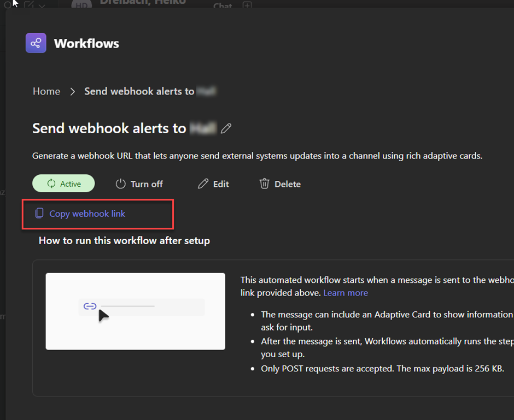Image resolution: width=514 pixels, height=420 pixels.
Task: Click the power icon for Turn off
Action: (121, 184)
